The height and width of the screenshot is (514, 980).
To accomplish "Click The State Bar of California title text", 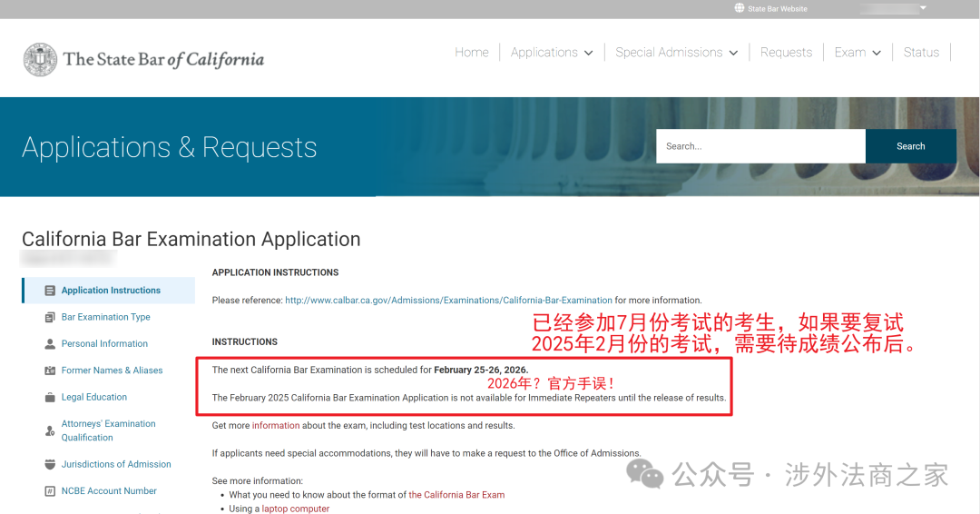I will (163, 59).
